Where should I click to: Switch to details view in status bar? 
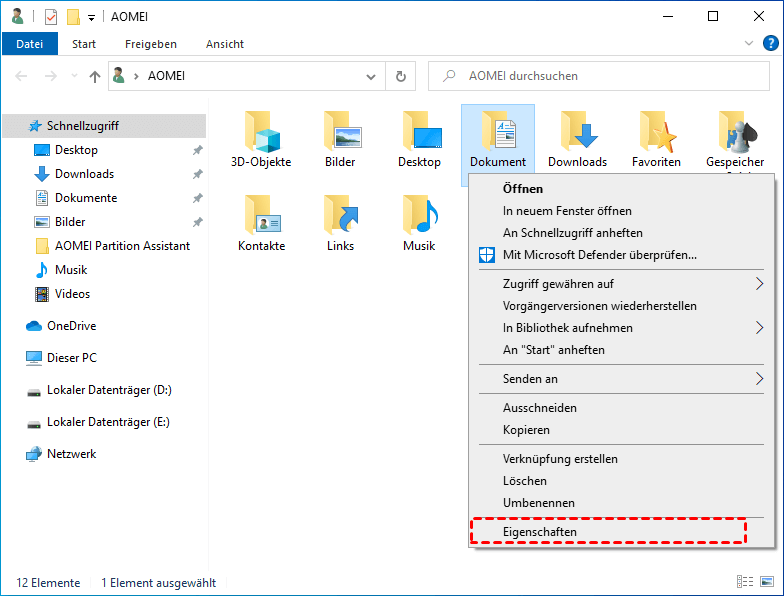745,582
